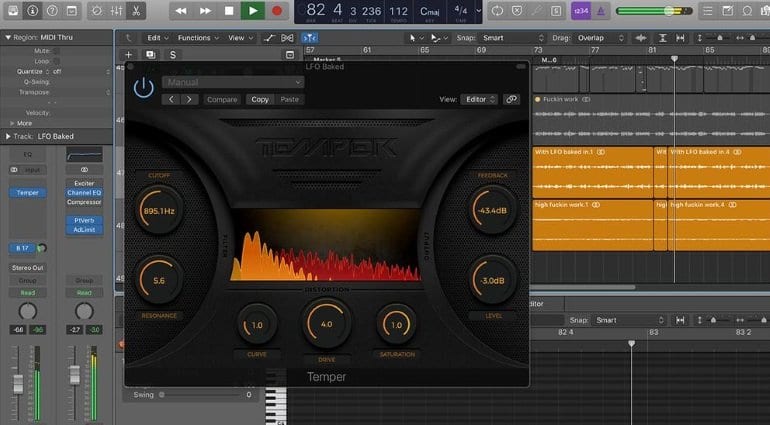
Task: Click the next preset arrow in Temper
Action: [189, 99]
